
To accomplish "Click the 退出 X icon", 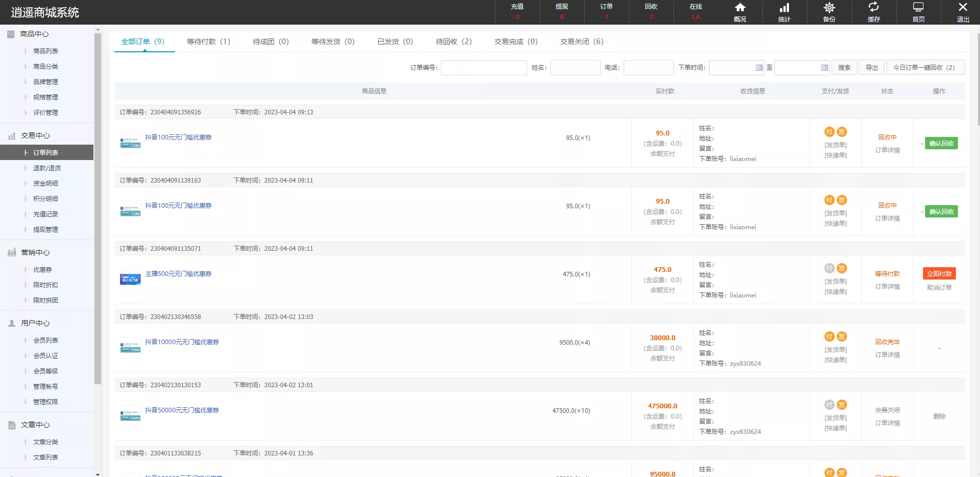I will click(963, 8).
